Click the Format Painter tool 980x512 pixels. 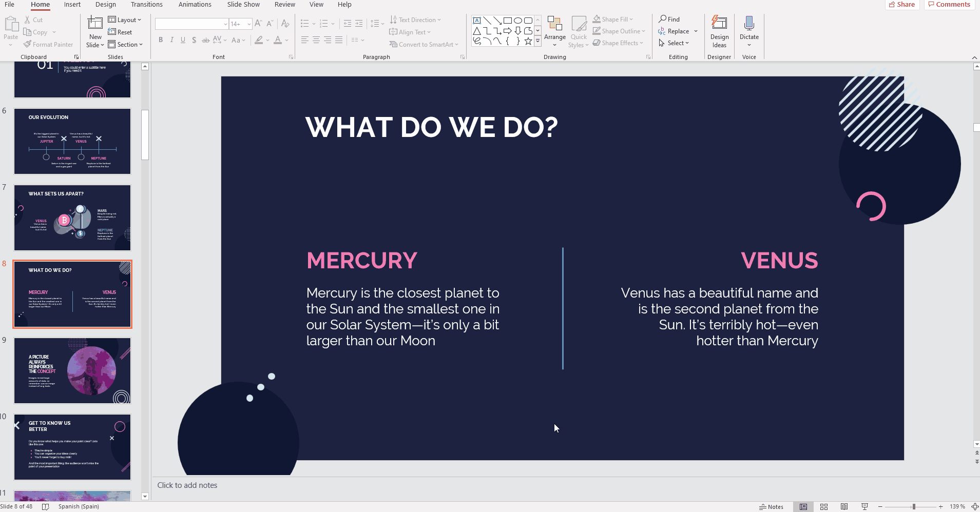pos(48,45)
